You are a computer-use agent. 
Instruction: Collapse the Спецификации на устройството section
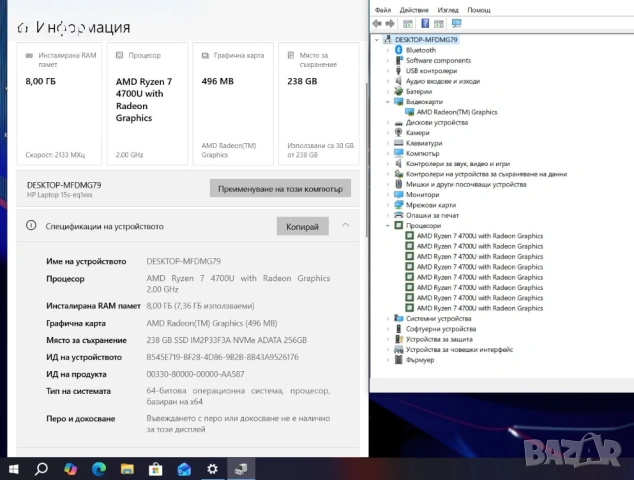pyautogui.click(x=345, y=225)
